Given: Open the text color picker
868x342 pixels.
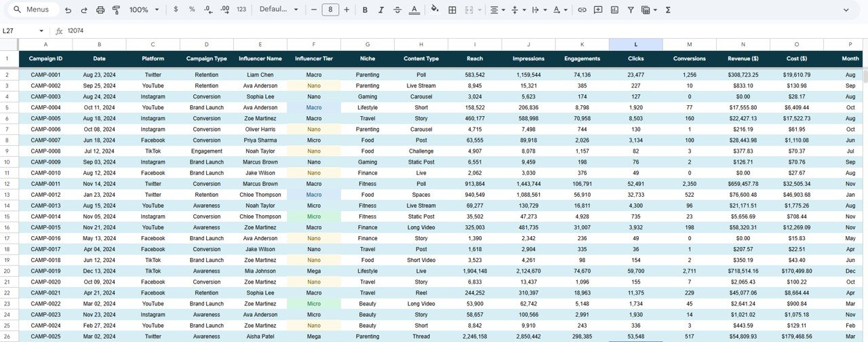Looking at the screenshot, I should [x=414, y=10].
